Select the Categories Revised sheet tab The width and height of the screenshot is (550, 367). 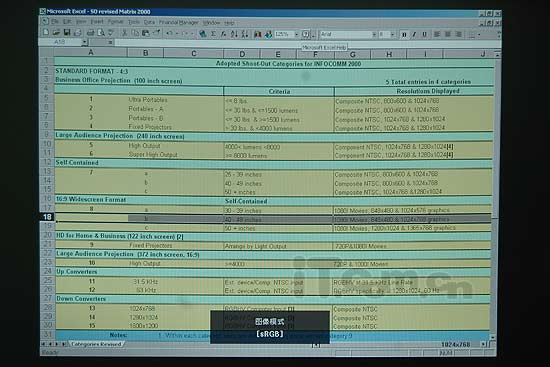(96, 344)
